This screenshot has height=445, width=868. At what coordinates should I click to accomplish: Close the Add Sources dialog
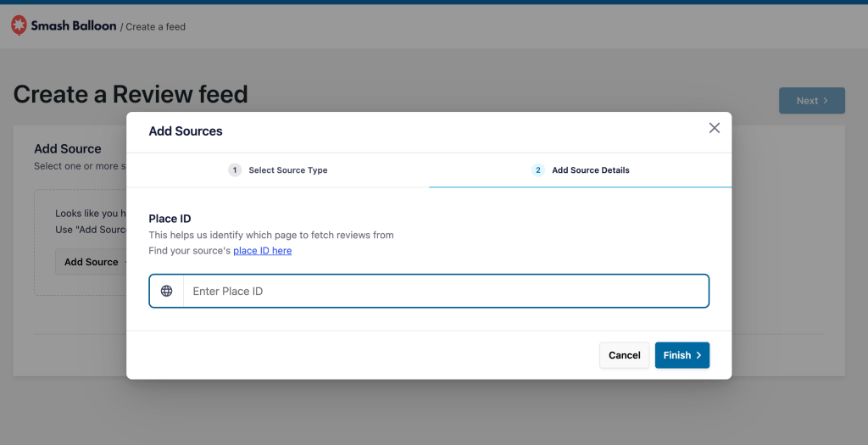coord(714,128)
